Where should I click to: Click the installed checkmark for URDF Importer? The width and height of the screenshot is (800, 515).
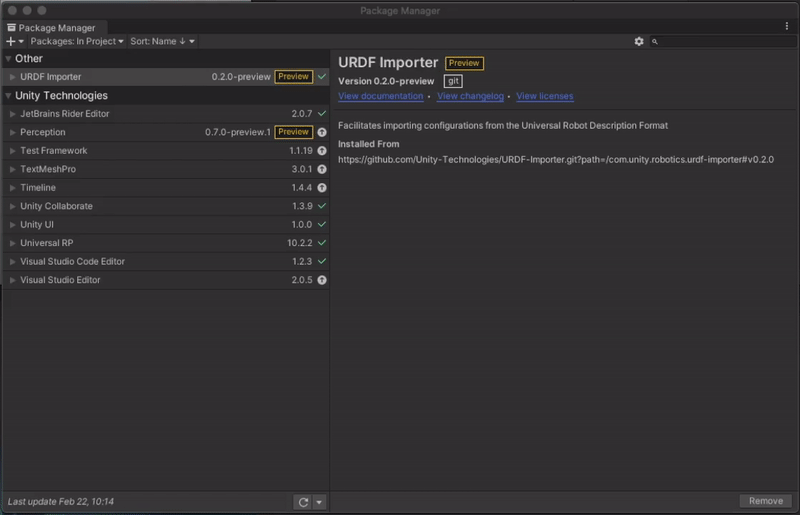coord(322,77)
